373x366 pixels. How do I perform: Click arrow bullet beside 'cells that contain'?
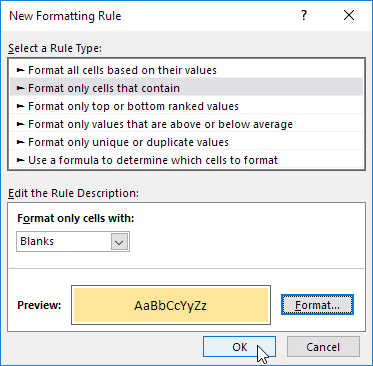click(21, 88)
